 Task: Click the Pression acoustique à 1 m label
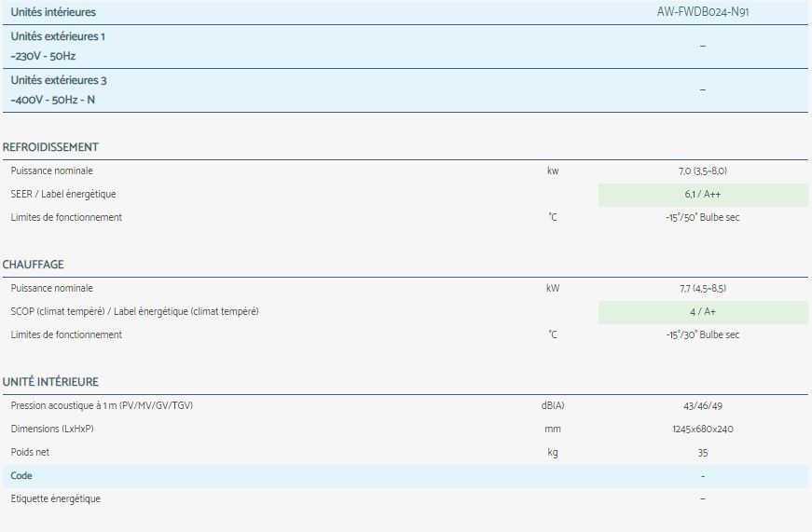pos(102,406)
